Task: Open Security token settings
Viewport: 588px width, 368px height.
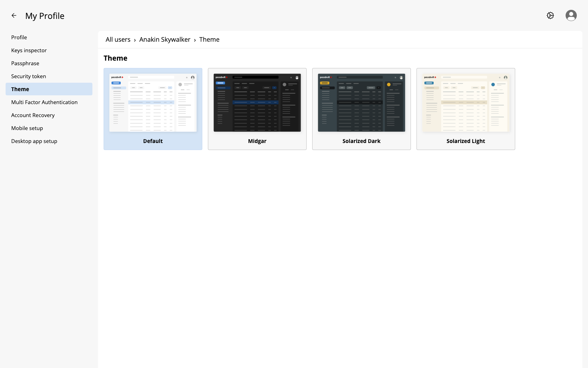Action: [49, 76]
